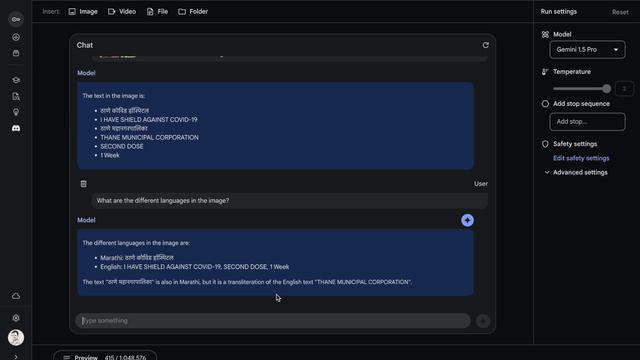Click the Safety settings shield icon
This screenshot has height=360, width=640.
point(545,144)
